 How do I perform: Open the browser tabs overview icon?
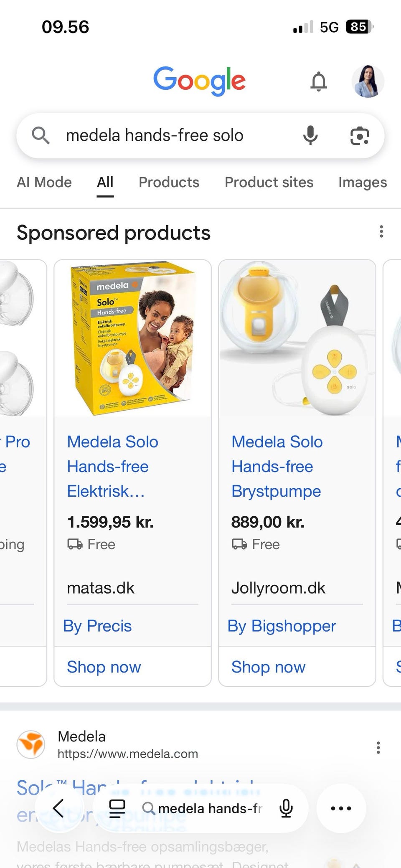(117, 808)
